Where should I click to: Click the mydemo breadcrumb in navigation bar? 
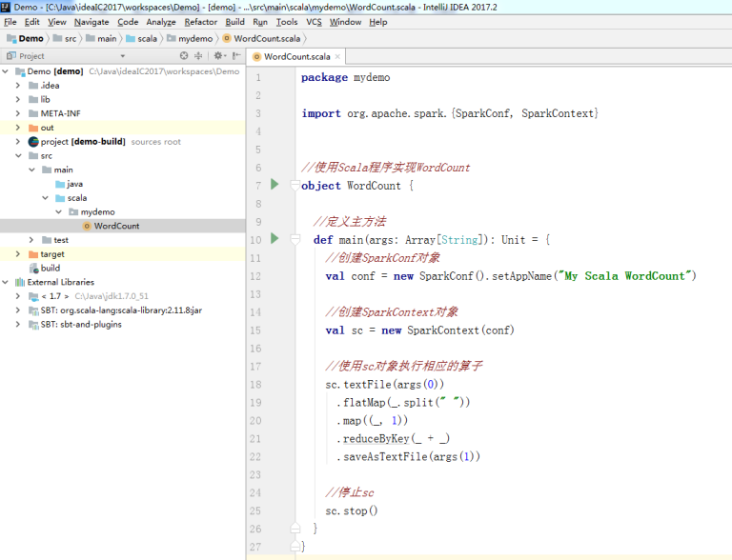(190, 39)
